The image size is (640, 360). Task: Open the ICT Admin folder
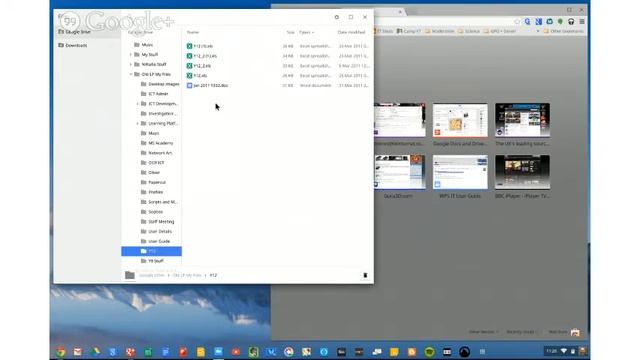tap(155, 94)
